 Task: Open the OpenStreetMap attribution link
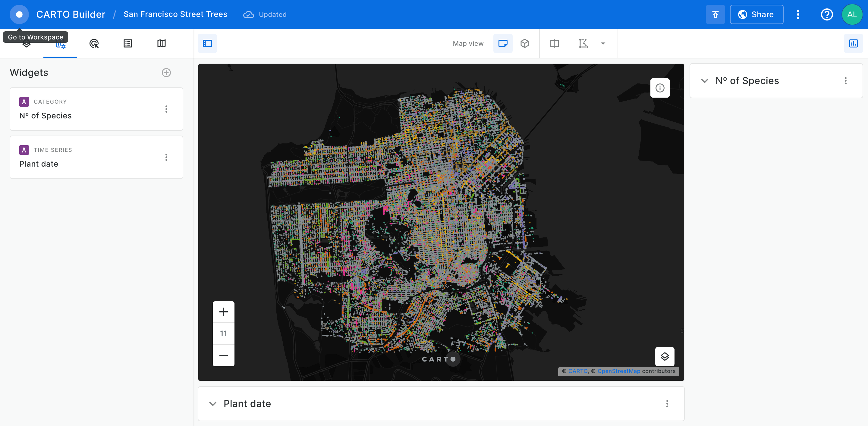pyautogui.click(x=618, y=371)
